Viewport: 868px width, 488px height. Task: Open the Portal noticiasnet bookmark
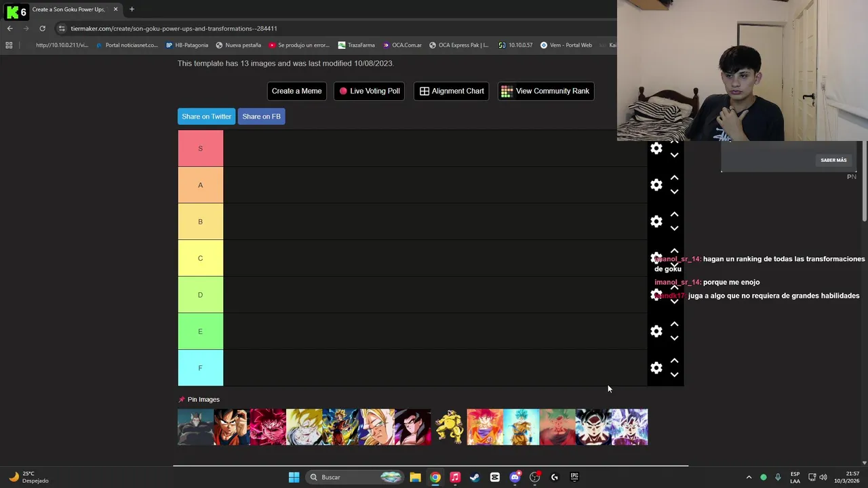[127, 45]
